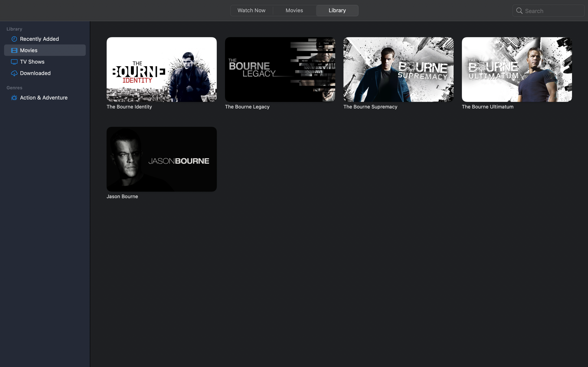Click the TV Shows screen icon

tap(14, 62)
